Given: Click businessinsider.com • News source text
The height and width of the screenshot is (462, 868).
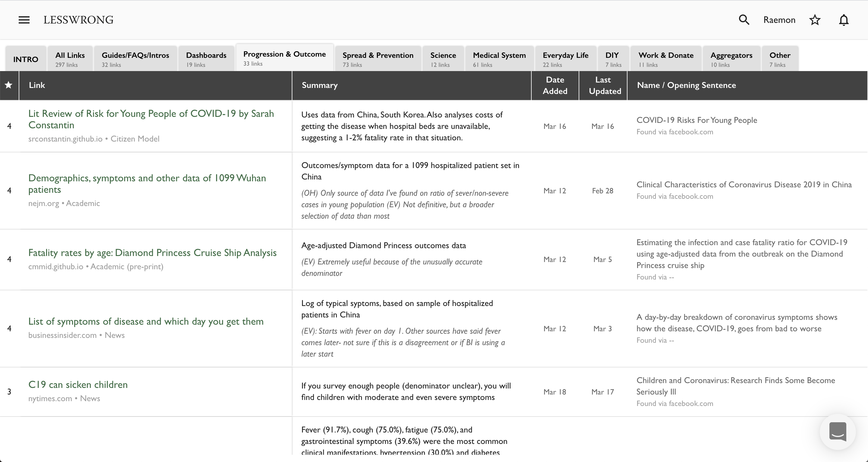Looking at the screenshot, I should point(77,336).
